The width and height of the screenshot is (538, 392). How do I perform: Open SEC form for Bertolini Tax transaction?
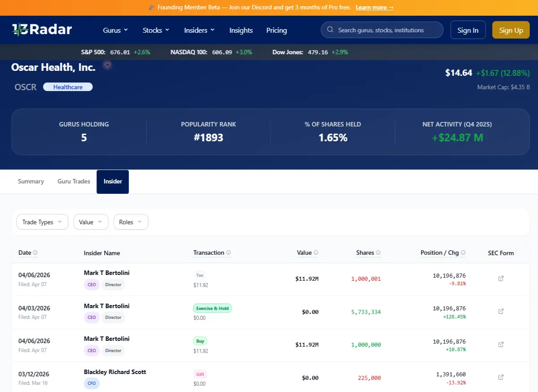point(501,279)
